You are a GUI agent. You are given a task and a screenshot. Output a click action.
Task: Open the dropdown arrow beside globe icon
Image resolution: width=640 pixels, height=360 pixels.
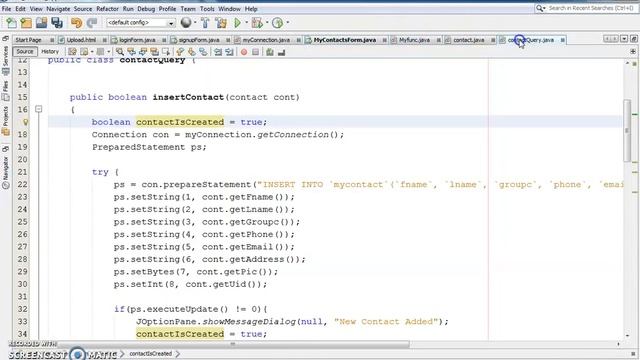195,23
